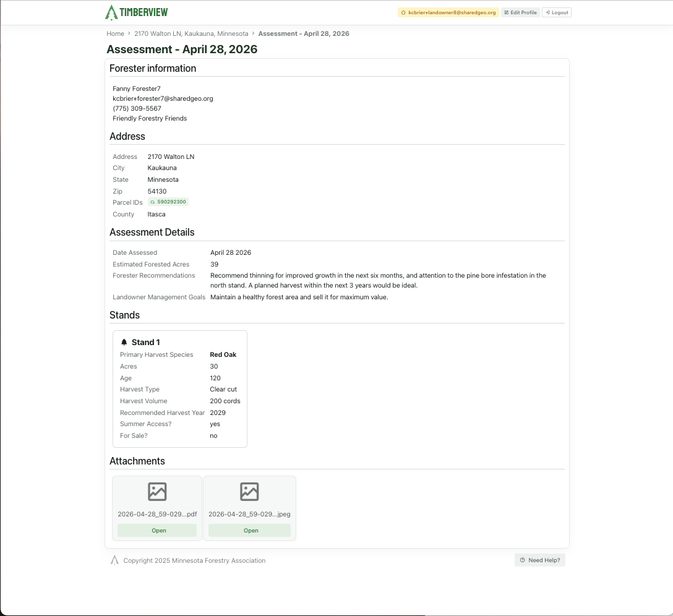Click the city value Kaukauna
The image size is (673, 616).
coord(162,168)
